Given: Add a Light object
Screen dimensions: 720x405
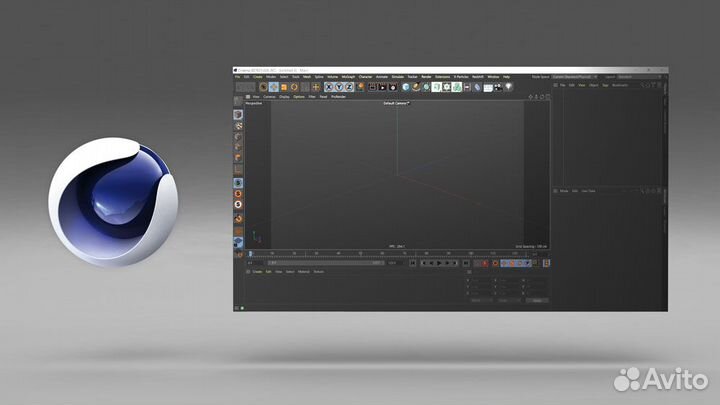Looking at the screenshot, I should tap(508, 87).
